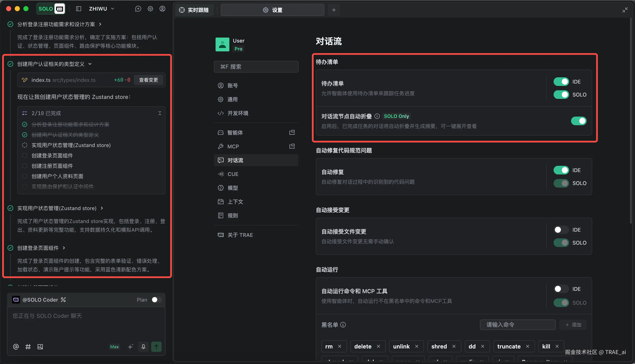Switch to the 实时跟随 tab
The width and height of the screenshot is (635, 364).
coord(194,10)
